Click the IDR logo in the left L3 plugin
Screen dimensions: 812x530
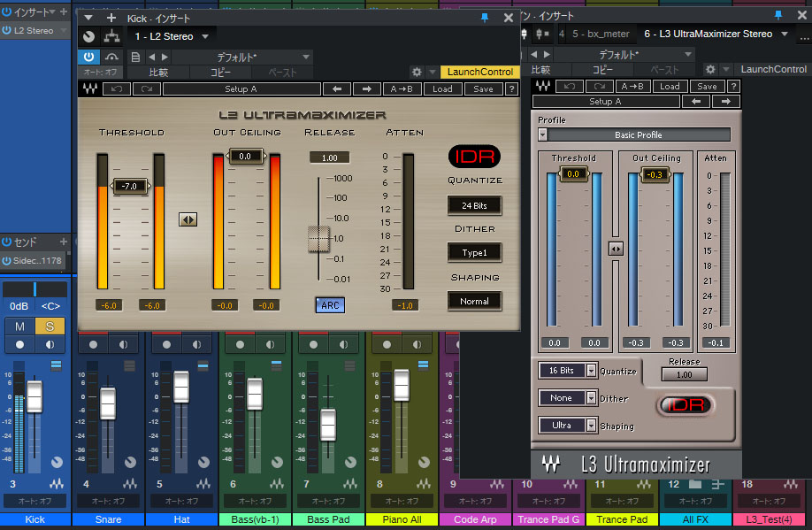tap(473, 157)
